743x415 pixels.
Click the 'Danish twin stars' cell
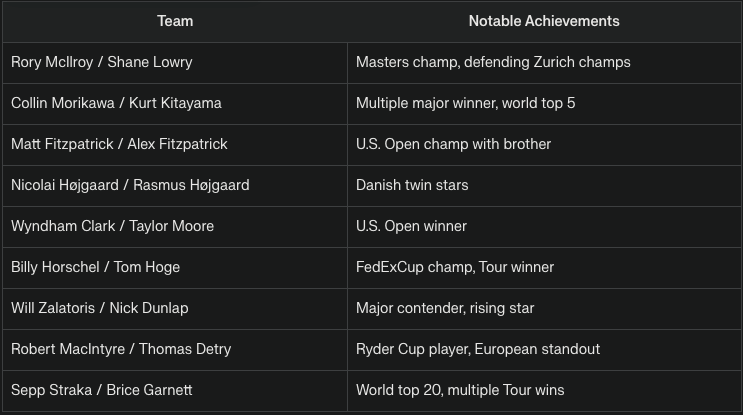point(544,186)
